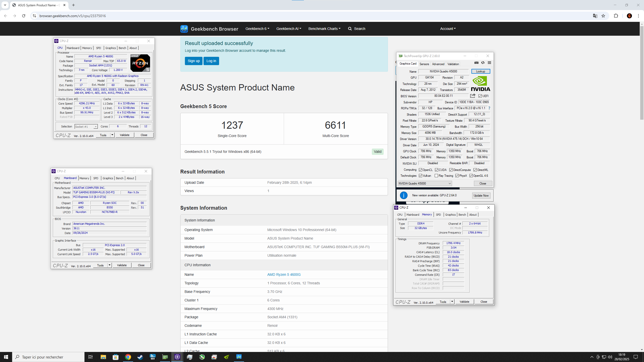The image size is (644, 362).
Task: Open Tools dropdown arrow in CPU-Z CPU window
Action: tap(112, 135)
